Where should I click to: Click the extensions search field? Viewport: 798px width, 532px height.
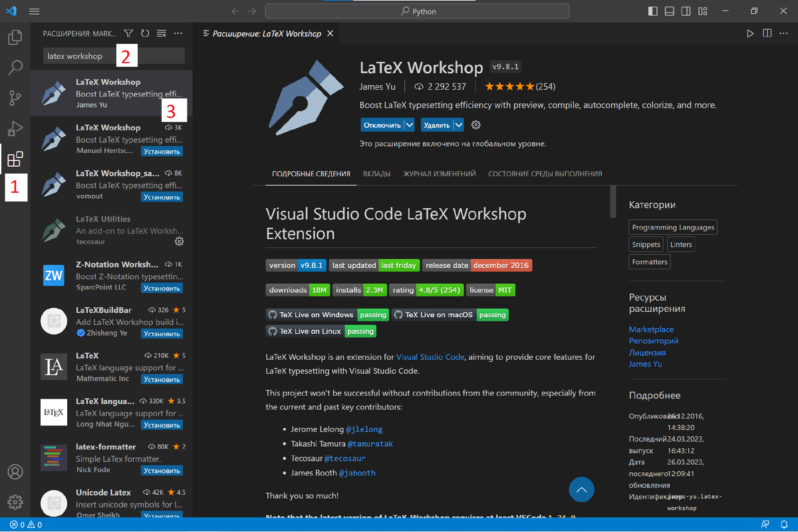[x=114, y=57]
